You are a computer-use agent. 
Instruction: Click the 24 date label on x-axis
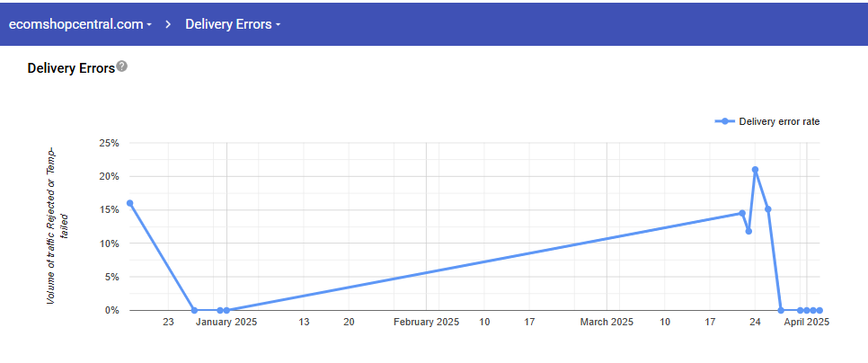coord(755,322)
